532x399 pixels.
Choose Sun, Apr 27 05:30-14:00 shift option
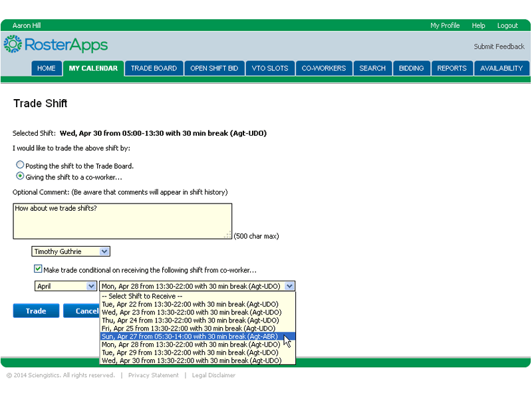[190, 336]
